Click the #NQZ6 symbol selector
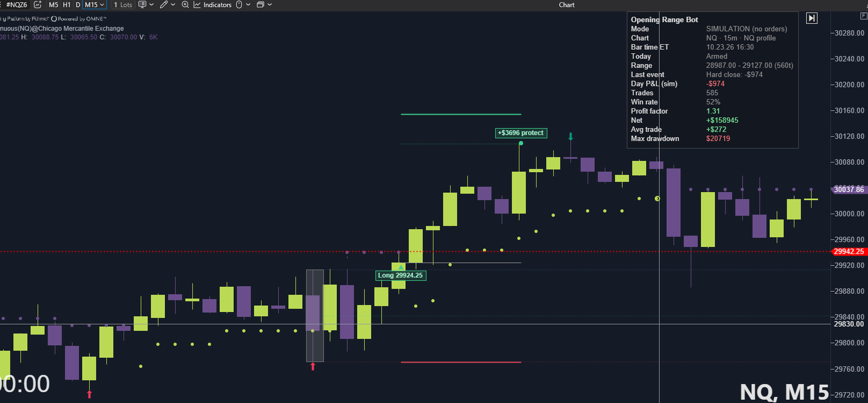Image resolution: width=868 pixels, height=403 pixels. (x=16, y=4)
